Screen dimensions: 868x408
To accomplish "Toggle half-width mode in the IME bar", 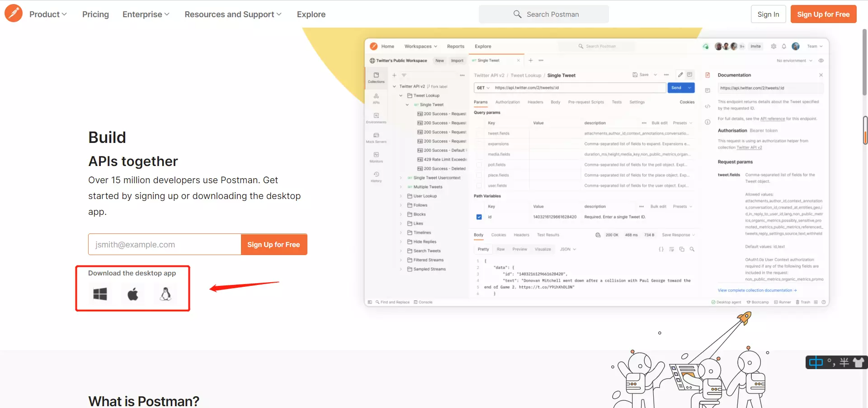I will [844, 362].
